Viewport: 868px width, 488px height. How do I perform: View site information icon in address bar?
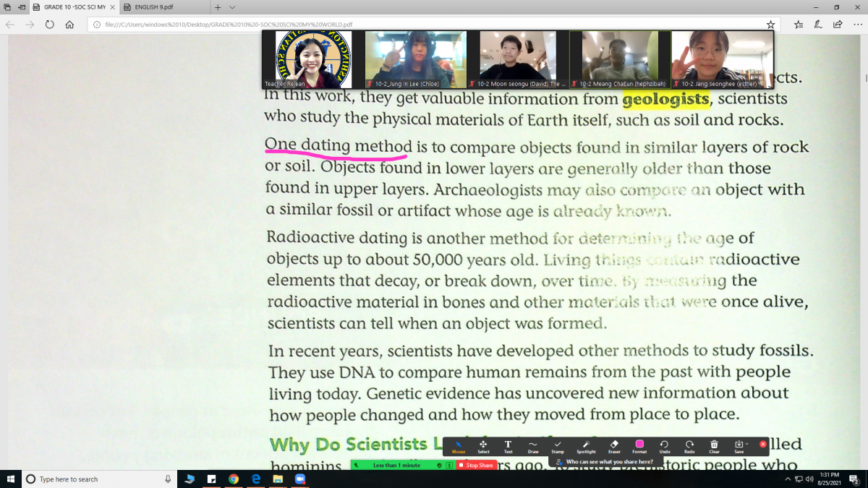(x=96, y=24)
